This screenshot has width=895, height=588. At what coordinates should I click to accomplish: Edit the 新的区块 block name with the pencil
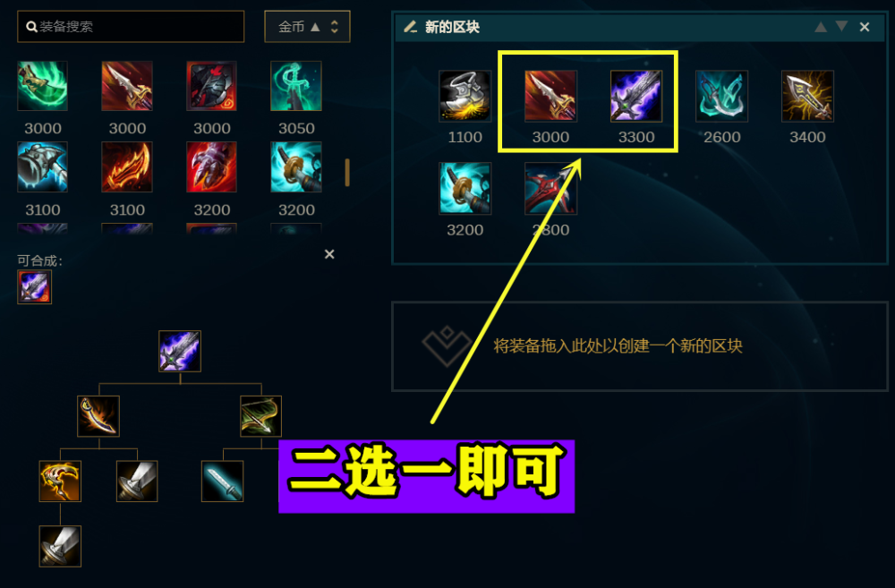(x=411, y=27)
